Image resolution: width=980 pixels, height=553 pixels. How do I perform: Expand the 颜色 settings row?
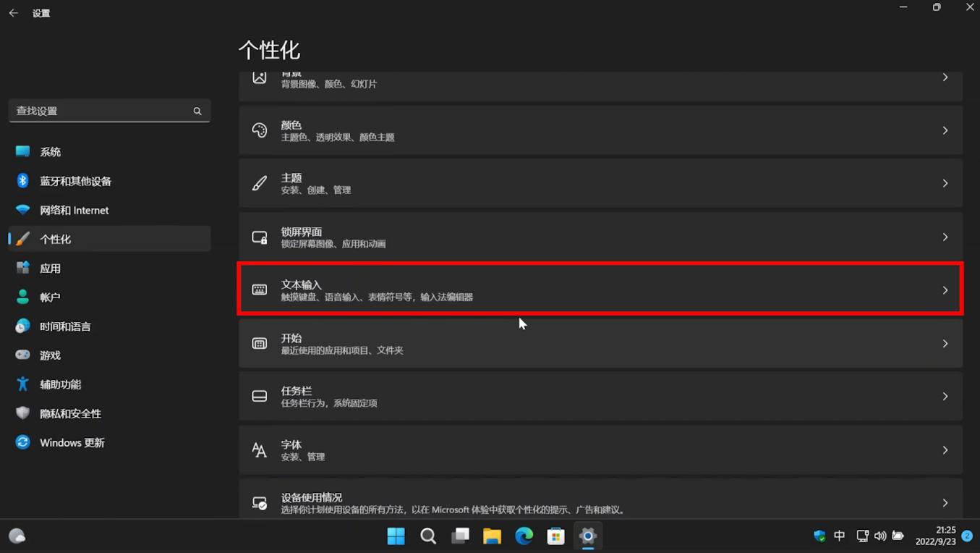click(x=600, y=130)
